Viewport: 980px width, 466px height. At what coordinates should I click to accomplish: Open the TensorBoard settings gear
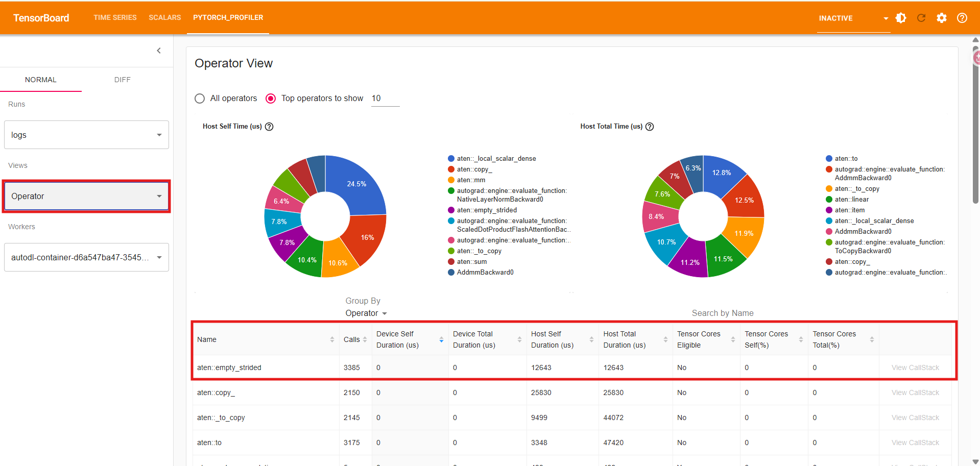coord(942,18)
